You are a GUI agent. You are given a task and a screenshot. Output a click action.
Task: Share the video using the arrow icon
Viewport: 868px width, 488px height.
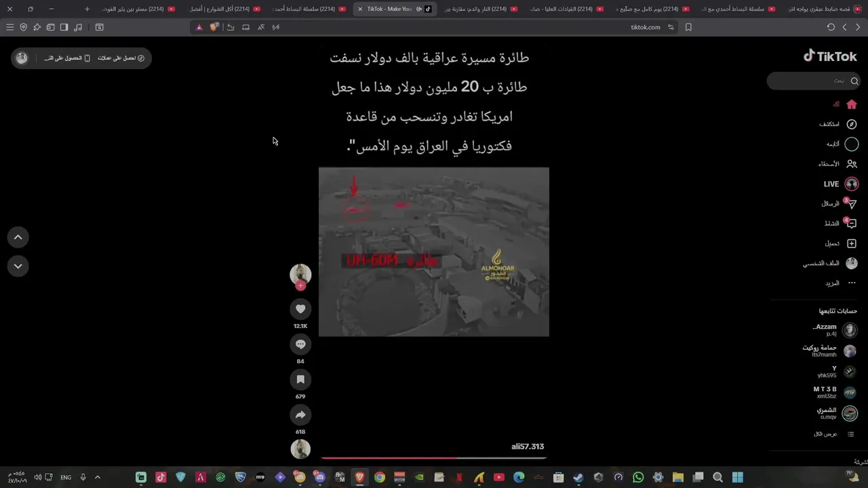tap(300, 415)
